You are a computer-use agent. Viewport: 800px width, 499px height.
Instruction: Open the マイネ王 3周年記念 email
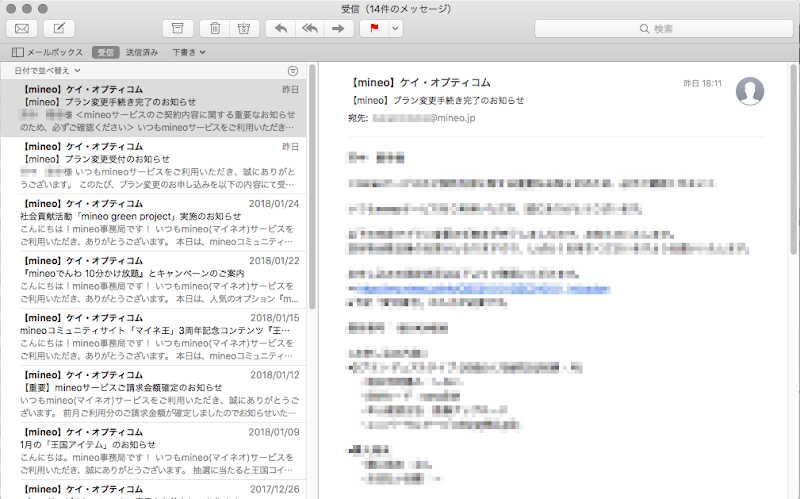tap(153, 337)
